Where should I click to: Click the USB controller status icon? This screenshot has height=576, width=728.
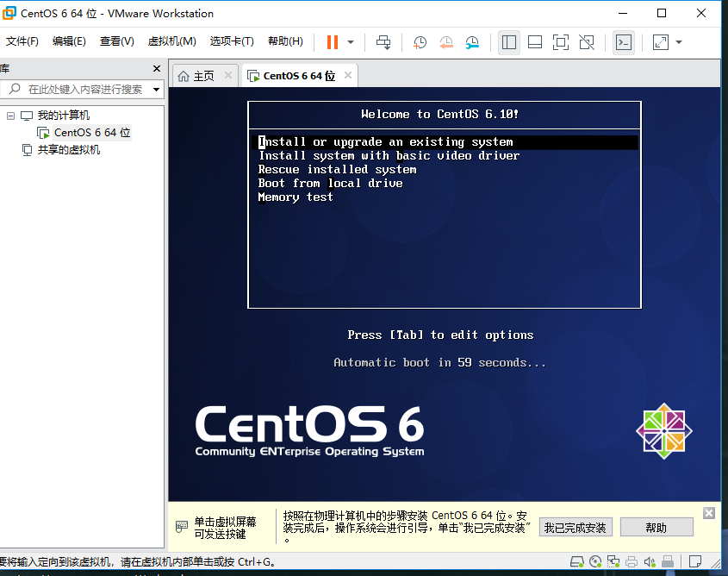[668, 562]
